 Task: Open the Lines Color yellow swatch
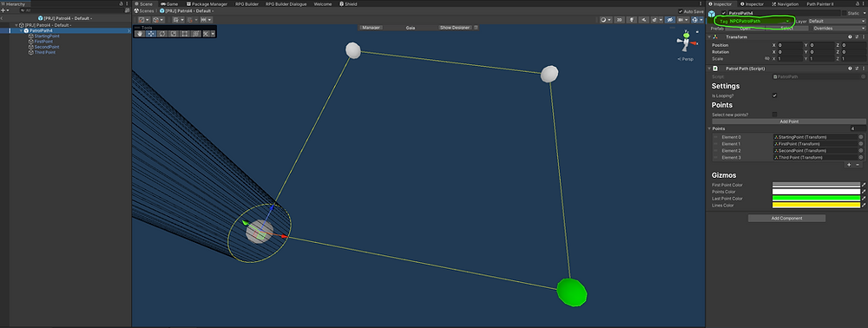(816, 205)
